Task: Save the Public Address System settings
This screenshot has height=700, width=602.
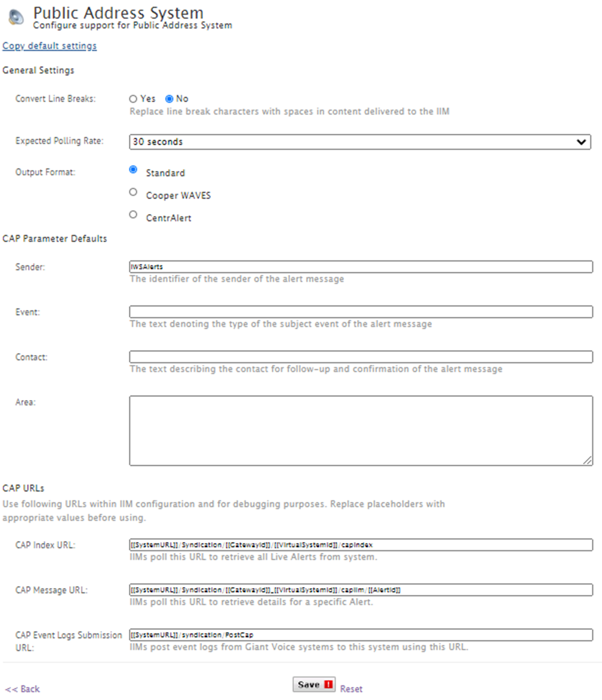Action: tap(314, 685)
